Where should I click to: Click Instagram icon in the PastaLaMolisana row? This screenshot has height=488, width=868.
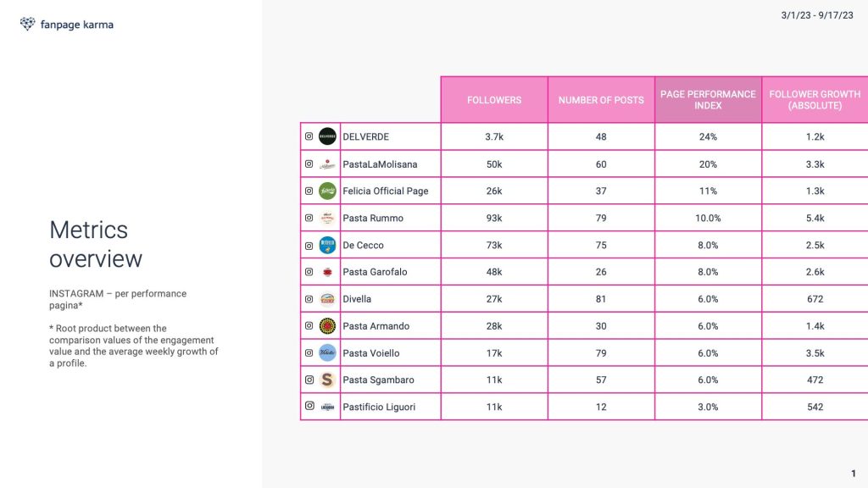pos(309,164)
